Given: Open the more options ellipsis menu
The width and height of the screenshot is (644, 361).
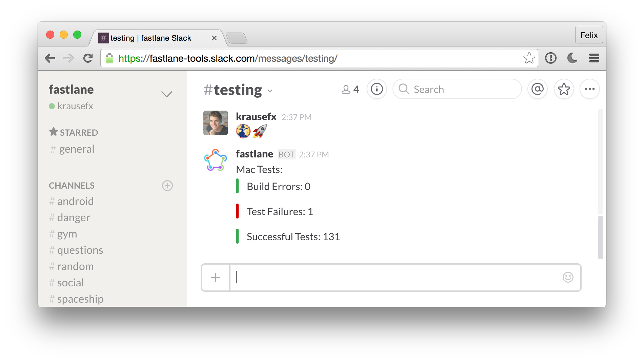Looking at the screenshot, I should pyautogui.click(x=590, y=89).
